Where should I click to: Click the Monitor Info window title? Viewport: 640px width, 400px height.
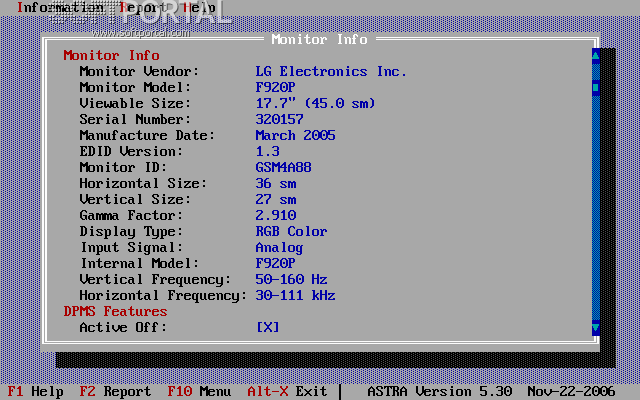tap(319, 40)
